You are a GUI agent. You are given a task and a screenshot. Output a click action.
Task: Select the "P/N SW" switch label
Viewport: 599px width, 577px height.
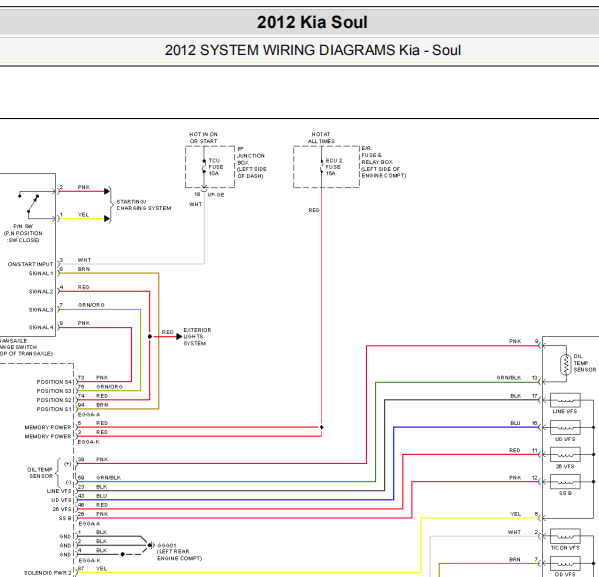[x=23, y=226]
